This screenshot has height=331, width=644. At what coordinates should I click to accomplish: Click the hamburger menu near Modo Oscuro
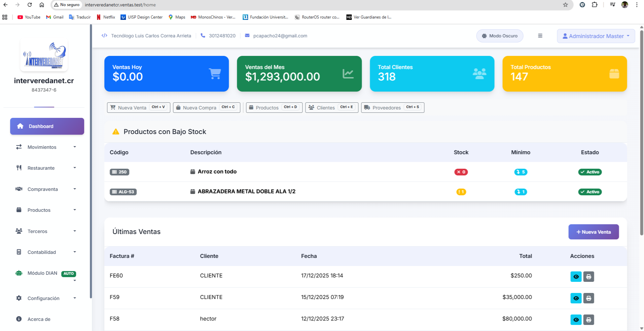point(540,36)
